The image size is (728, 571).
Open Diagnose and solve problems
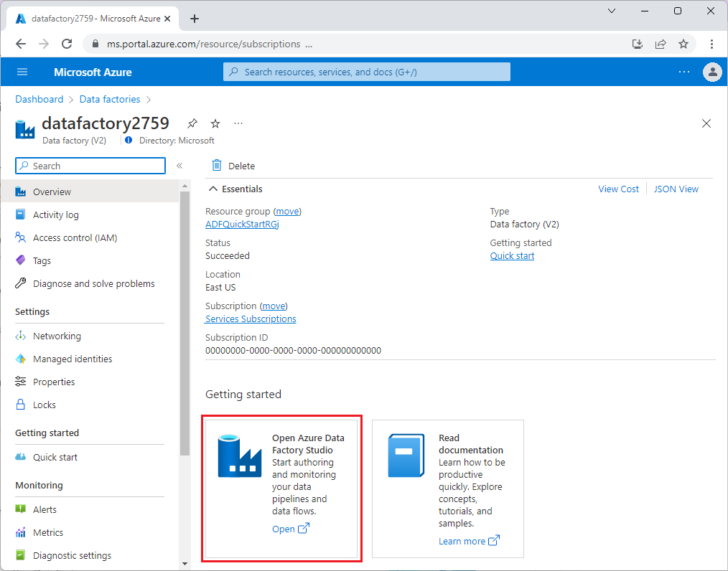click(x=93, y=283)
